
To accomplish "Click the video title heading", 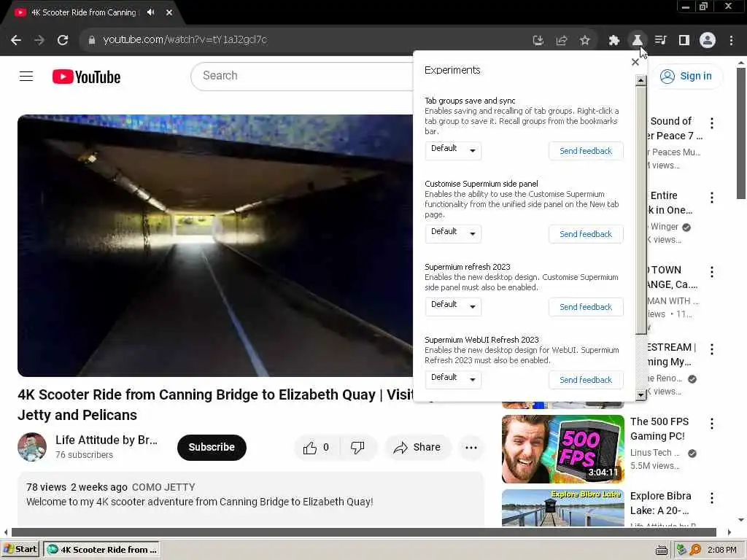I will [215, 404].
